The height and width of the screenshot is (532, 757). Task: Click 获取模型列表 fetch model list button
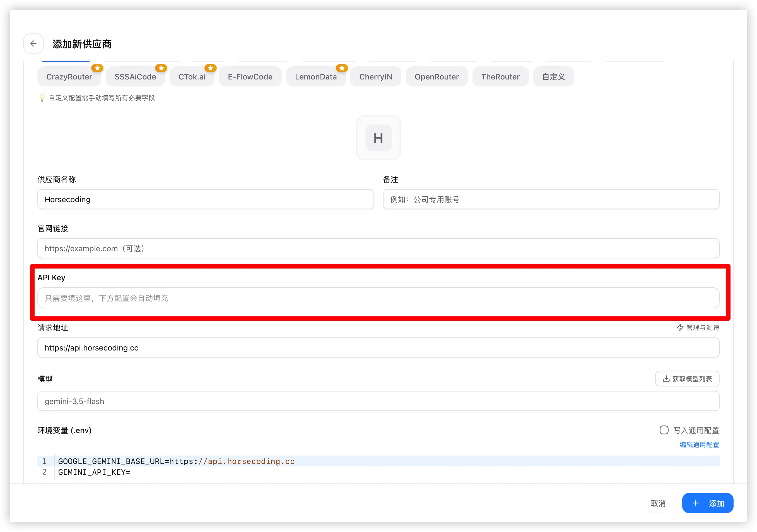[x=687, y=378]
